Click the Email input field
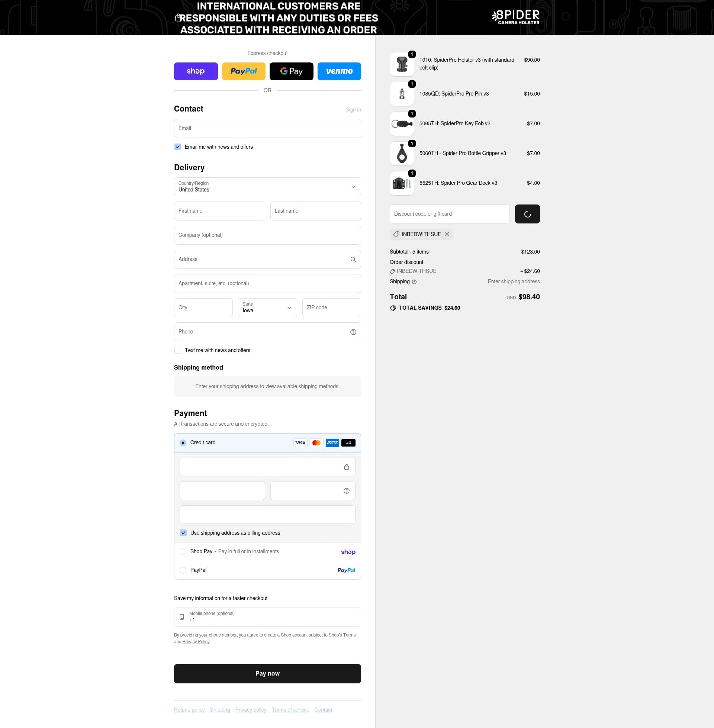714x728 pixels. pyautogui.click(x=267, y=128)
